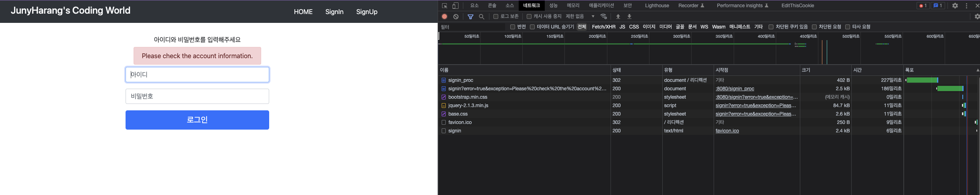Activate the inspect element picker icon

[x=444, y=6]
